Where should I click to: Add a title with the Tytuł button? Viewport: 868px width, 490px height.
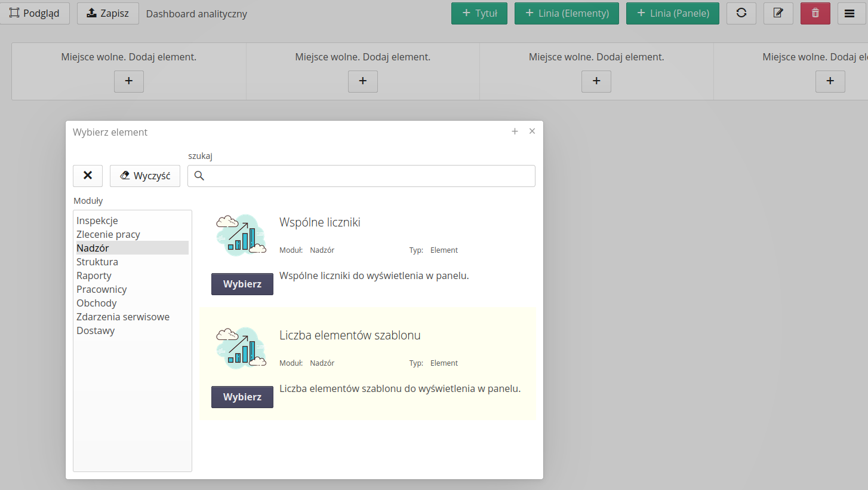pos(479,13)
